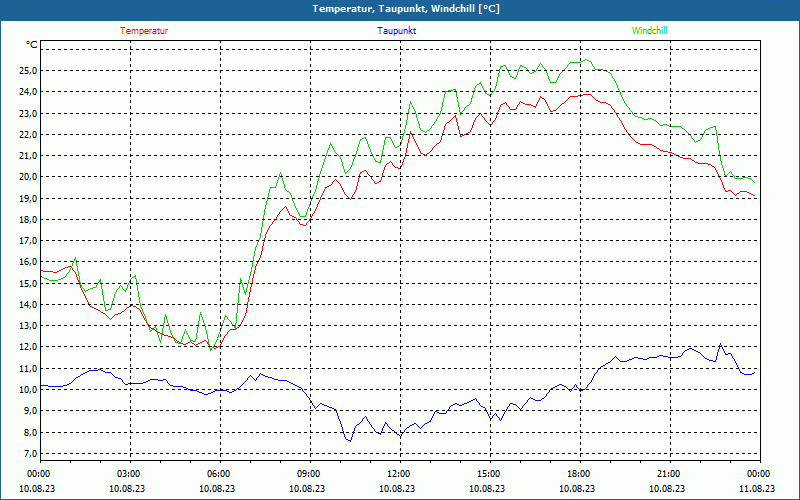Image resolution: width=800 pixels, height=500 pixels.
Task: Click the '18,0' y-axis value
Action: click(x=28, y=219)
